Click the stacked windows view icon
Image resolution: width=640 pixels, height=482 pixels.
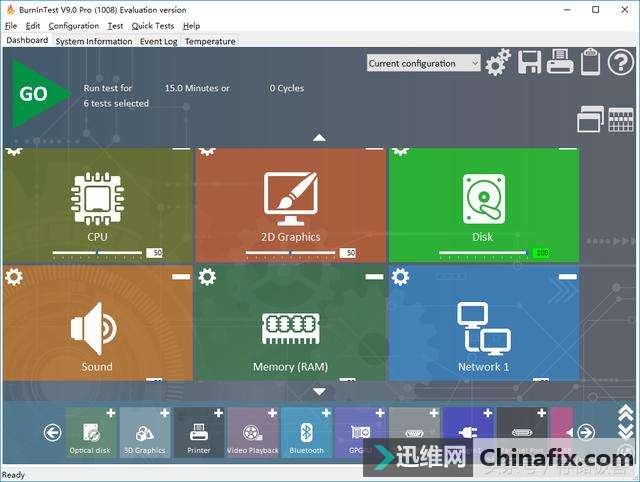tap(590, 119)
